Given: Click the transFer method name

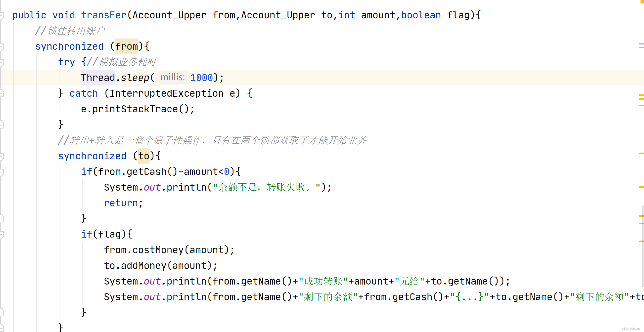Looking at the screenshot, I should click(x=104, y=15).
